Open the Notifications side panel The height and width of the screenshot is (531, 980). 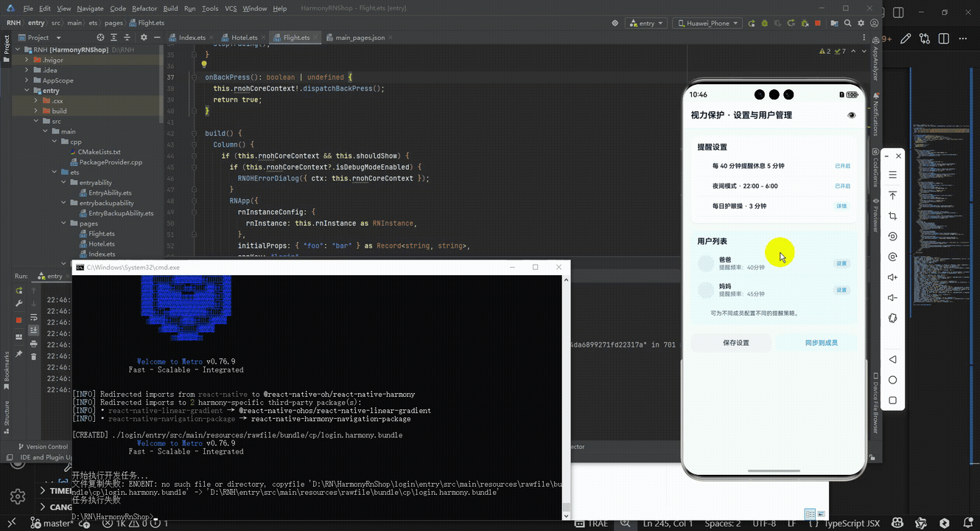point(875,114)
